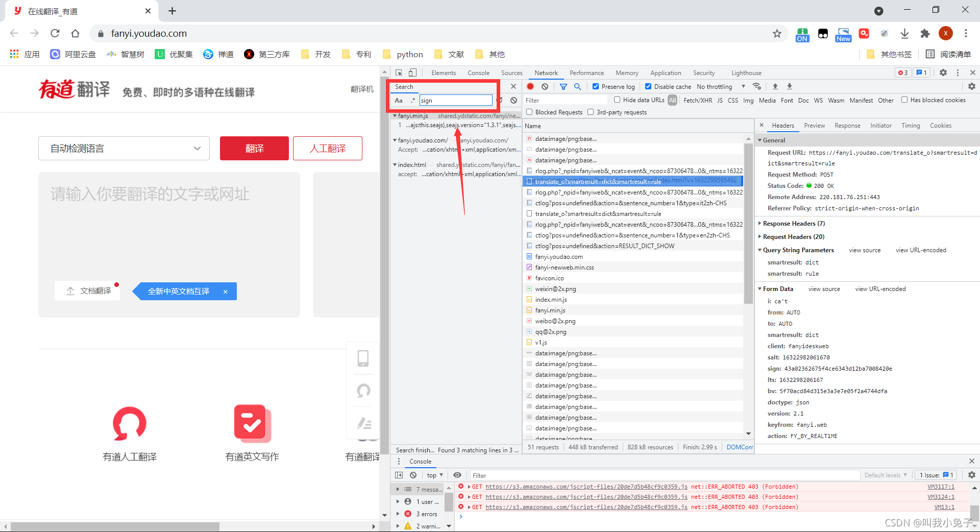980x532 pixels.
Task: Click the red record network log button
Action: pos(530,86)
